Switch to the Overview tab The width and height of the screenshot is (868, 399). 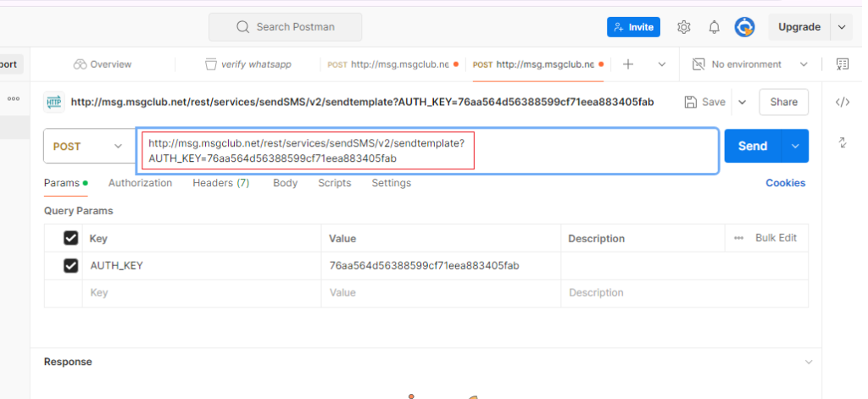pos(103,64)
